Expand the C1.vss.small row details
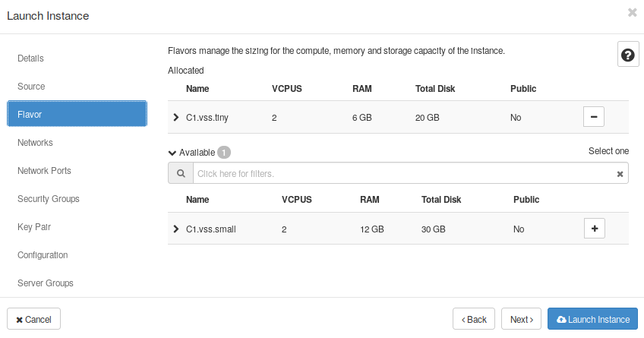Image resolution: width=644 pixels, height=338 pixels. point(176,229)
